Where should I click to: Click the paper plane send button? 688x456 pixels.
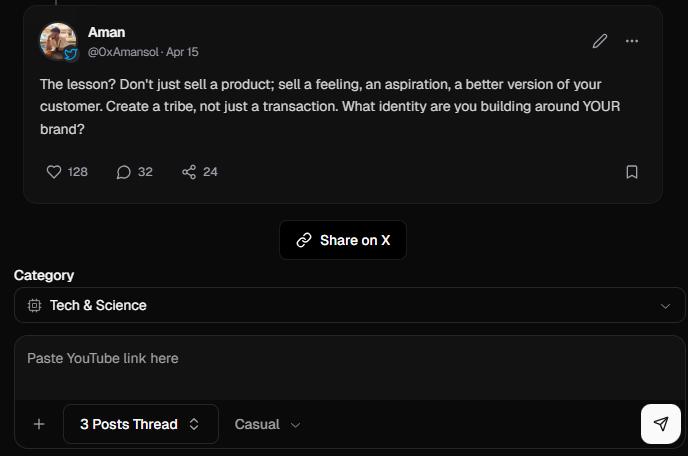point(661,424)
